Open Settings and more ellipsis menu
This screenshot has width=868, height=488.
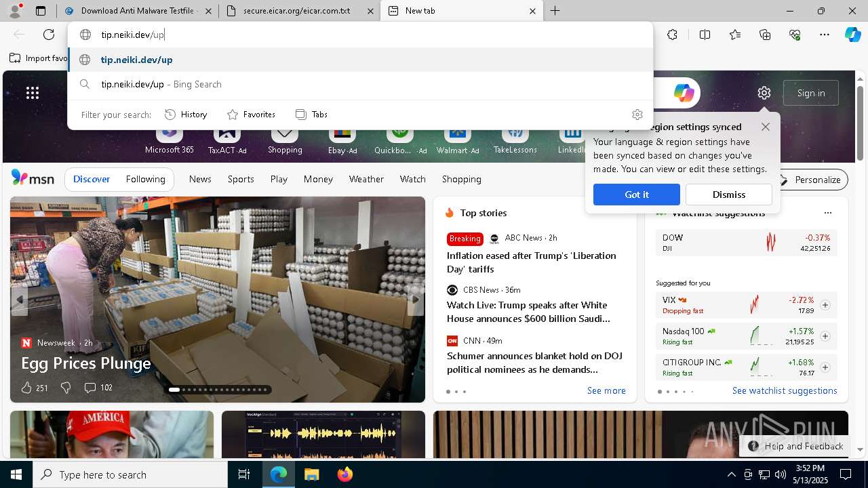pyautogui.click(x=825, y=35)
